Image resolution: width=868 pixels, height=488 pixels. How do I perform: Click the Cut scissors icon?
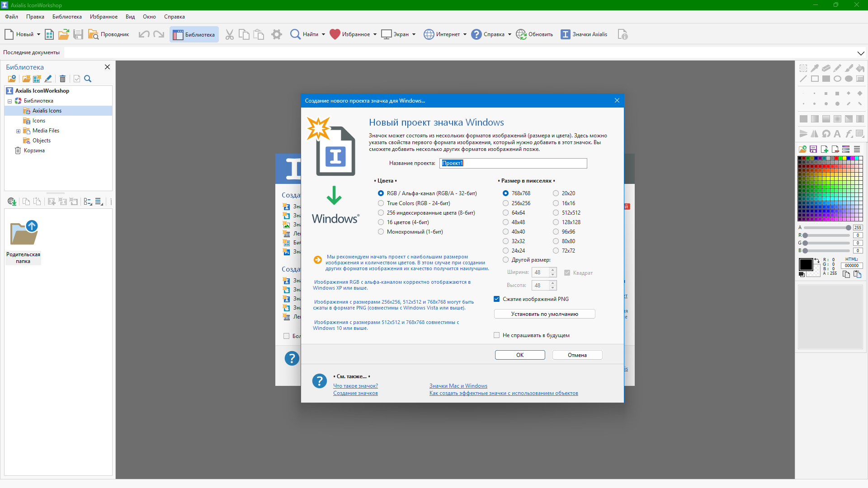point(230,34)
